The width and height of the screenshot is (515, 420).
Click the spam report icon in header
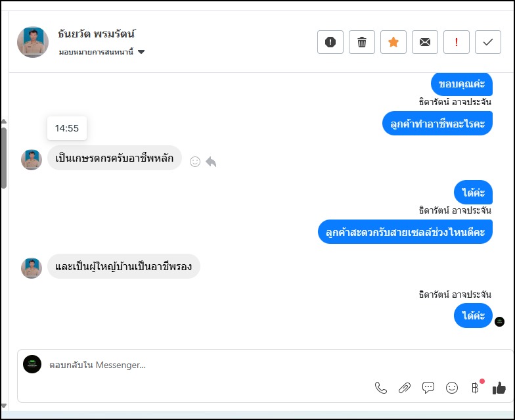tap(330, 42)
